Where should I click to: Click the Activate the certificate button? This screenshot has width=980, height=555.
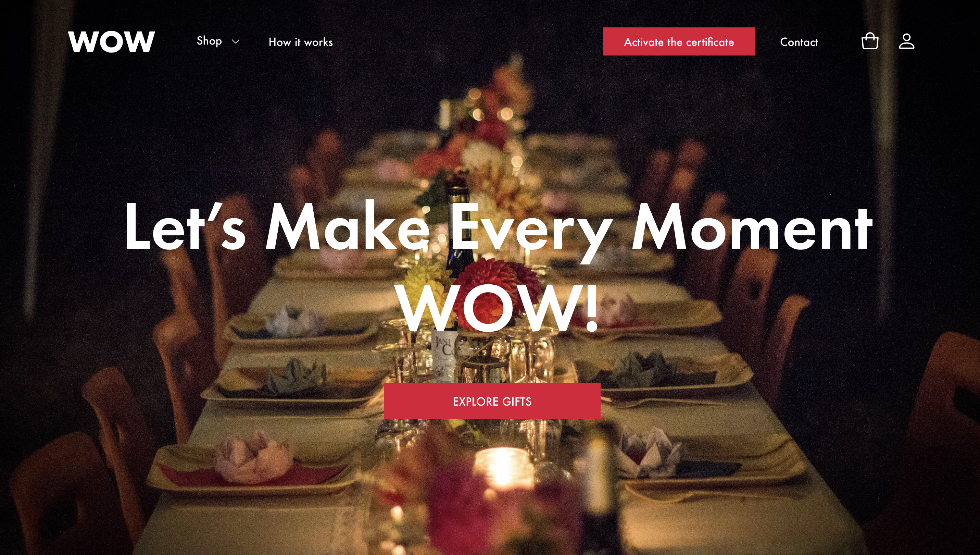[679, 41]
